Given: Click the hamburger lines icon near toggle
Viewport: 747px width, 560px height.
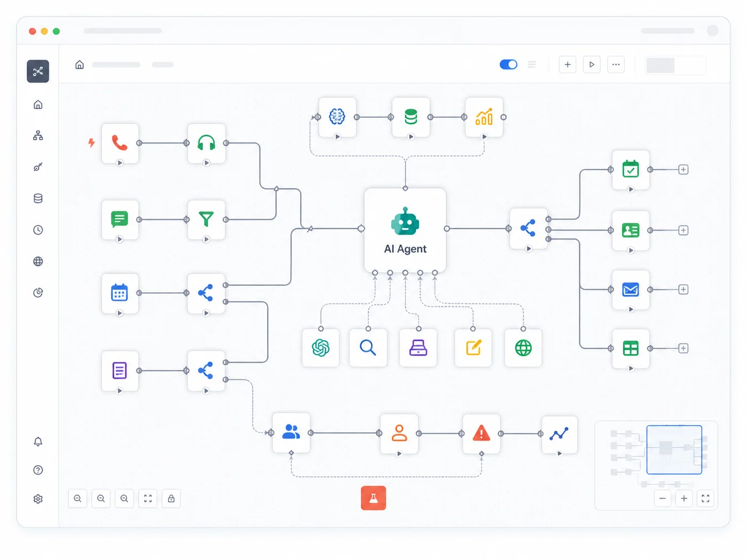Looking at the screenshot, I should click(532, 65).
